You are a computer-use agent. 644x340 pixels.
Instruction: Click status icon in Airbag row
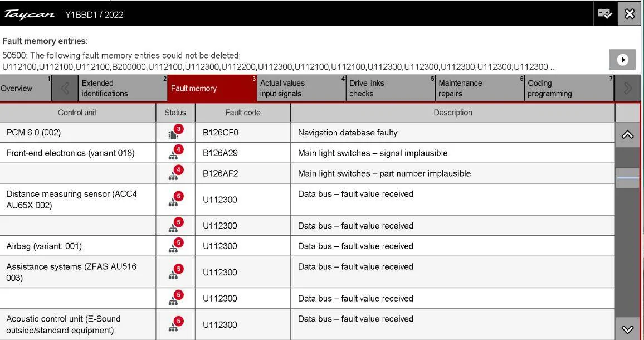175,246
